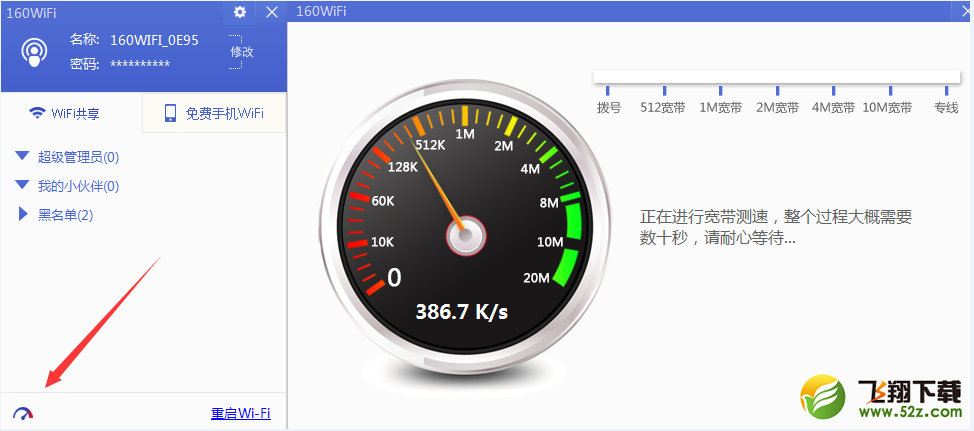This screenshot has height=431, width=974.
Task: Open the speed test gauge icon
Action: pyautogui.click(x=23, y=413)
